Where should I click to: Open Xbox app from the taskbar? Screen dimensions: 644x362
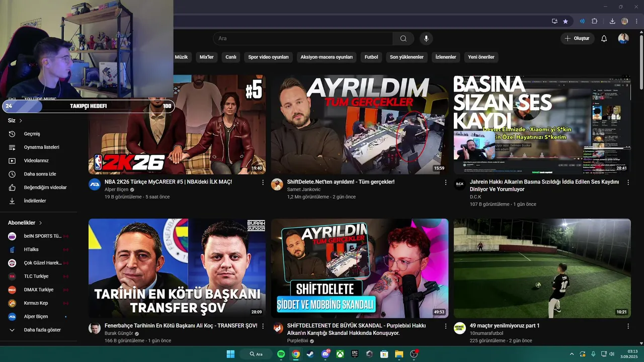[340, 354]
